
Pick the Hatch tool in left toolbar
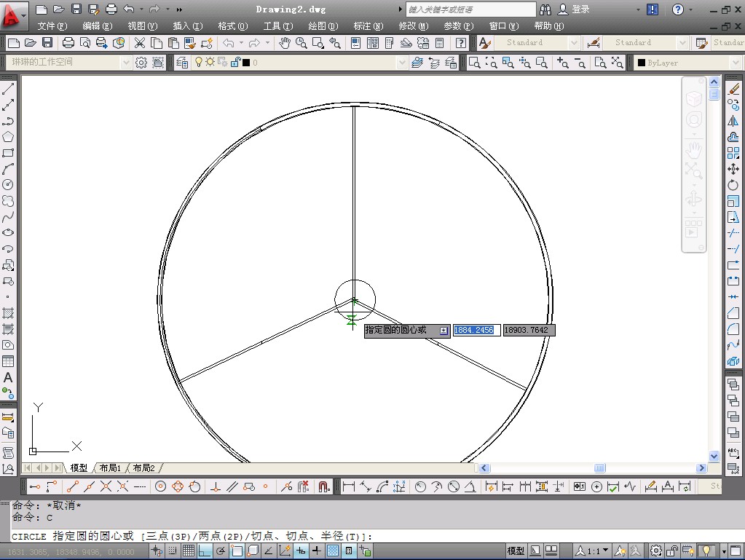[8, 313]
